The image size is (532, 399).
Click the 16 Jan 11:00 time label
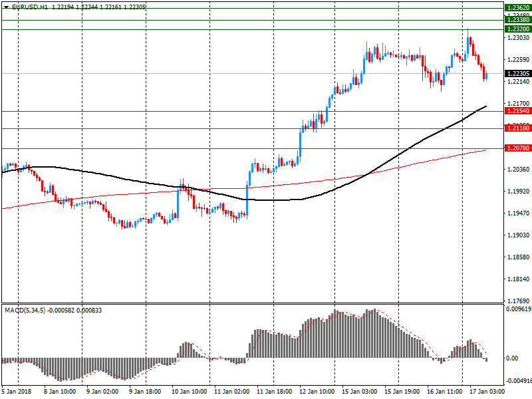pyautogui.click(x=444, y=392)
